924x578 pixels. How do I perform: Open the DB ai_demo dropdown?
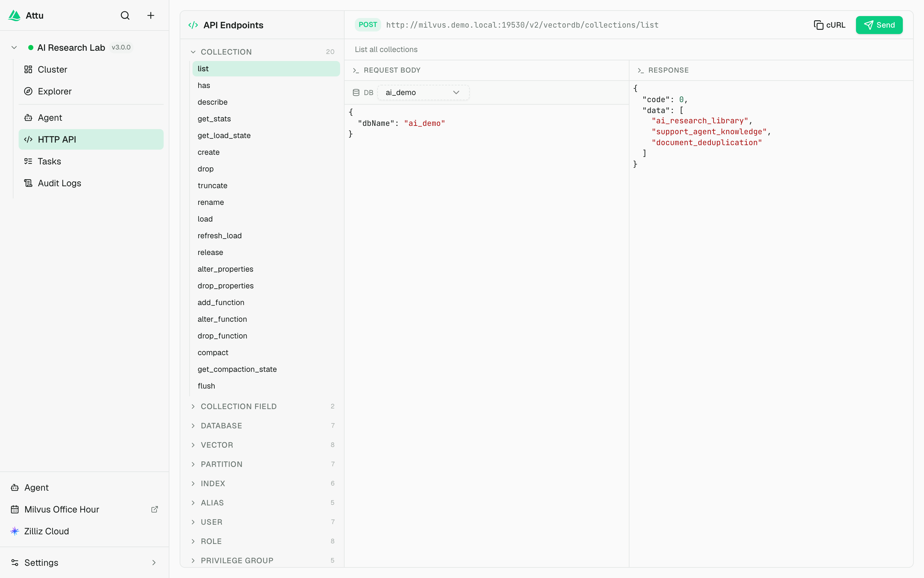tap(423, 92)
